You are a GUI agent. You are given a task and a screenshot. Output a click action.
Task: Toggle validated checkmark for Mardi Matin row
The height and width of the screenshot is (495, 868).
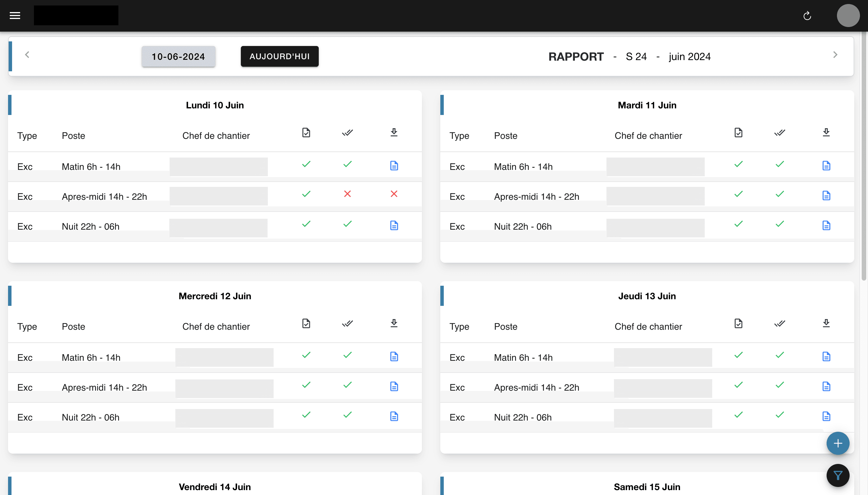(780, 164)
